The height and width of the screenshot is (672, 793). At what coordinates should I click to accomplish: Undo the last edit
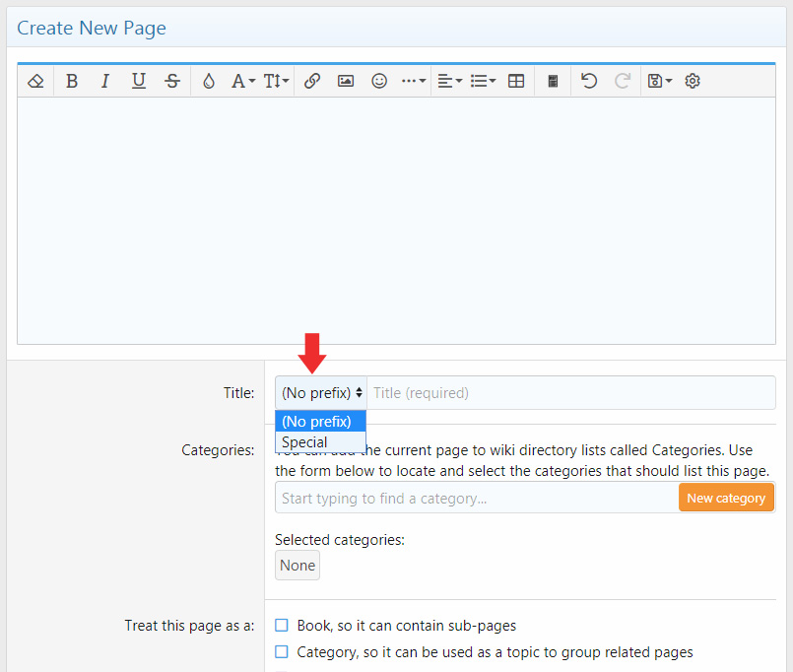(589, 81)
